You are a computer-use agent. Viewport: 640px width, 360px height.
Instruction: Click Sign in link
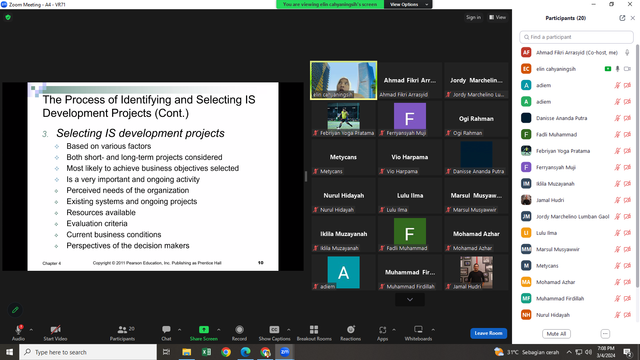pos(473,18)
